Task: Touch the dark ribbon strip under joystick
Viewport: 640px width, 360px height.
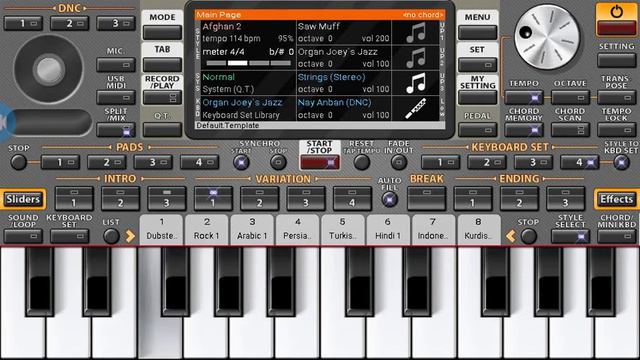Action: click(51, 122)
